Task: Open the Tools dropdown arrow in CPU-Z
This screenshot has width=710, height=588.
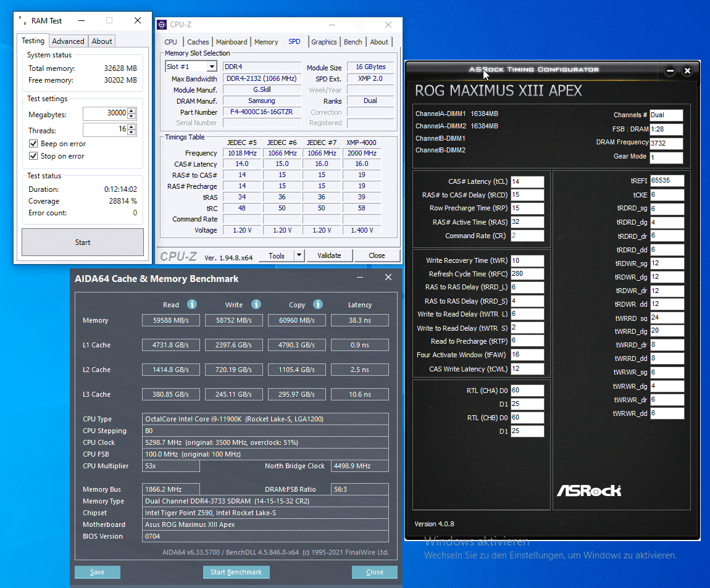Action: [299, 255]
